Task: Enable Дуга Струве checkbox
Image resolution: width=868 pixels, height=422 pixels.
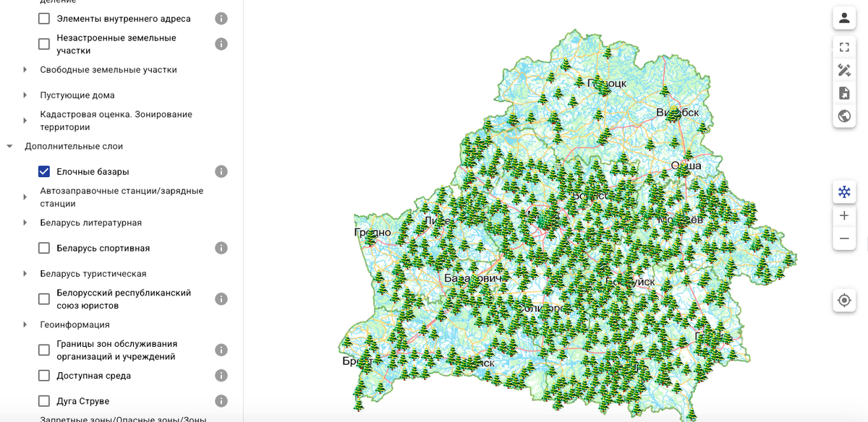Action: 44,401
